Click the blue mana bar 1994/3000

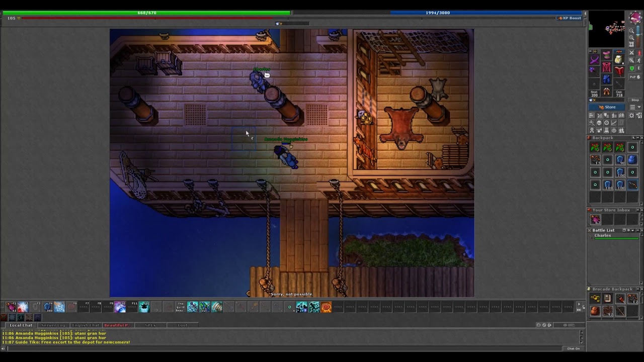(x=438, y=13)
